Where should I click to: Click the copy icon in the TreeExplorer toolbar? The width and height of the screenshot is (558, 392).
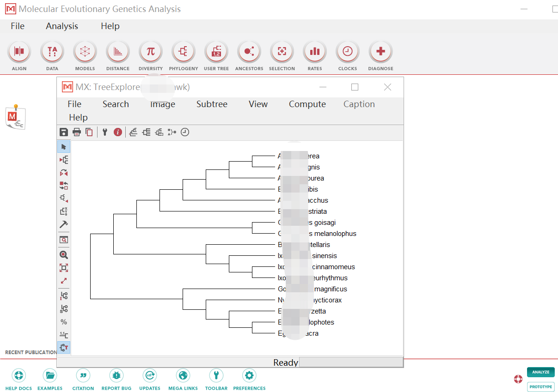89,133
